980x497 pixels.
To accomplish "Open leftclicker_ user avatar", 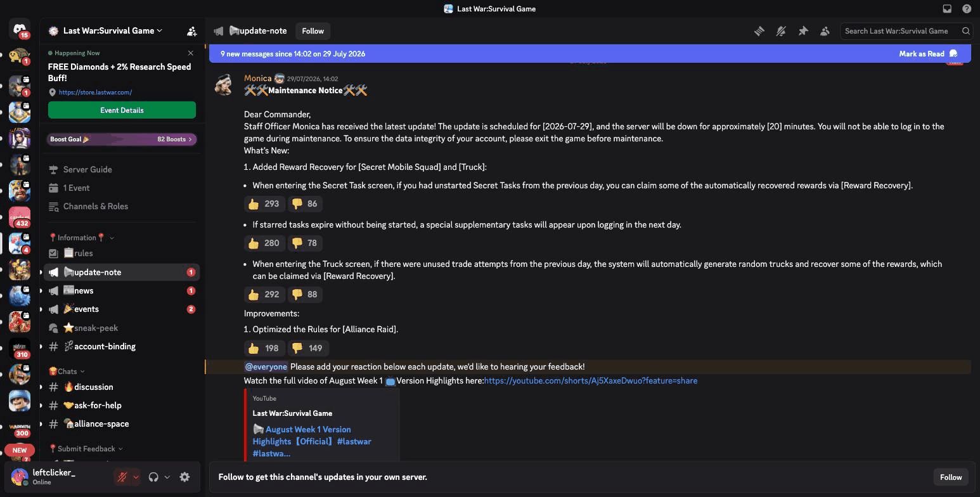I will (20, 477).
